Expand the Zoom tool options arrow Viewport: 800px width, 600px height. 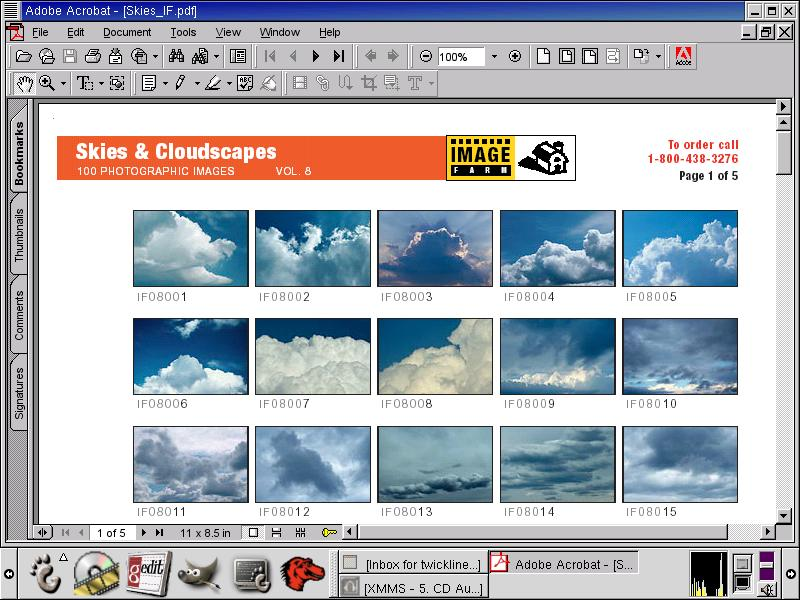point(63,83)
